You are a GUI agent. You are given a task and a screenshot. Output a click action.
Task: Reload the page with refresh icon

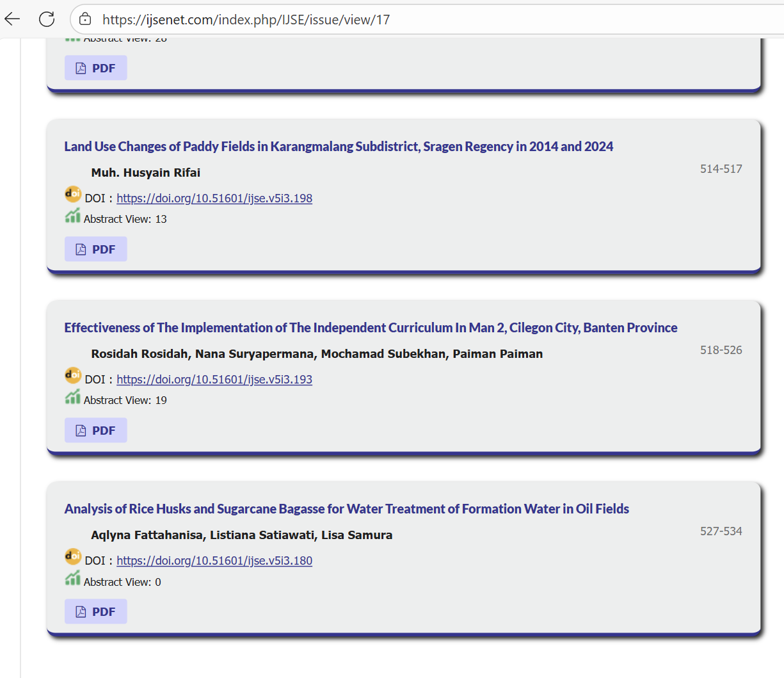click(x=47, y=19)
